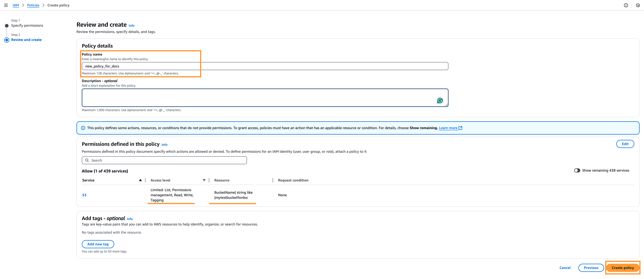
Task: Click the Edit permissions button
Action: 625,144
